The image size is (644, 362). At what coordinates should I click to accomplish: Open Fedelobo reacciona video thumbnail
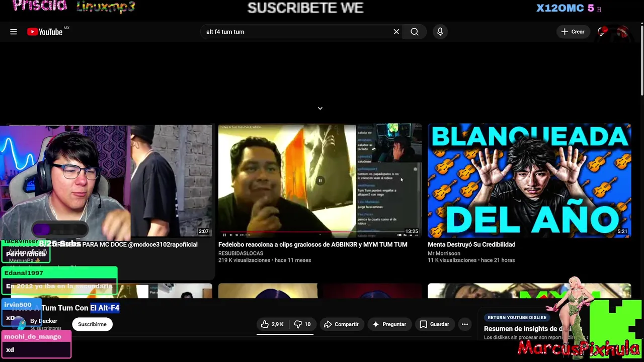pyautogui.click(x=320, y=180)
